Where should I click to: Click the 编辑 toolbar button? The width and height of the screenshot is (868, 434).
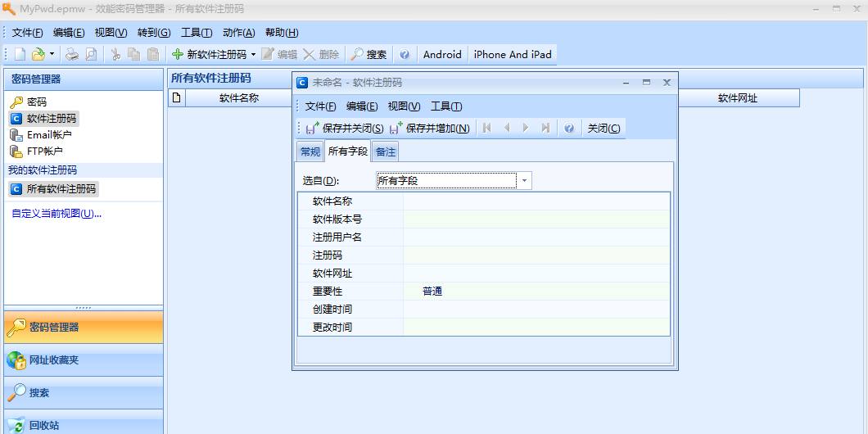[279, 54]
